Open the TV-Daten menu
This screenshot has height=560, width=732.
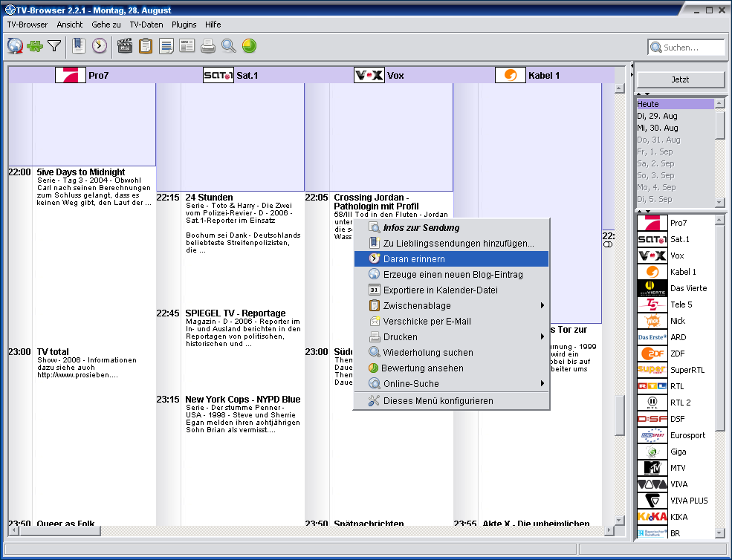pos(146,25)
